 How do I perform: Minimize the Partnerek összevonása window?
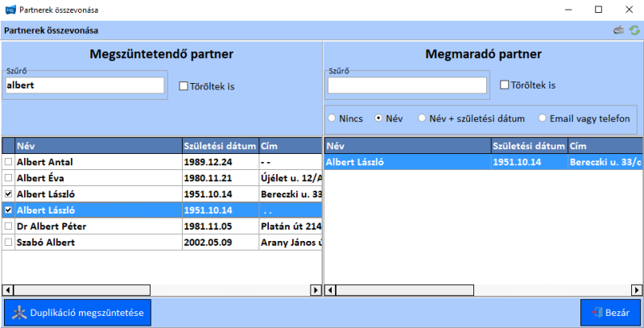(568, 10)
